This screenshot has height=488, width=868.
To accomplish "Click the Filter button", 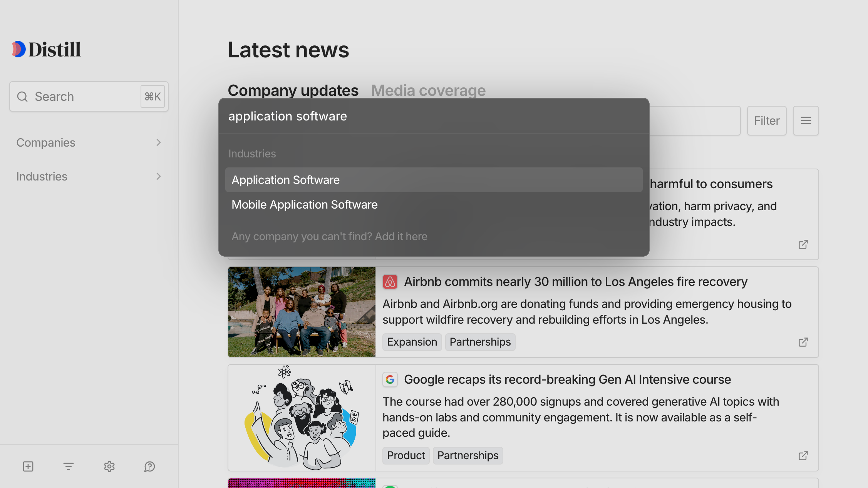I will (766, 121).
